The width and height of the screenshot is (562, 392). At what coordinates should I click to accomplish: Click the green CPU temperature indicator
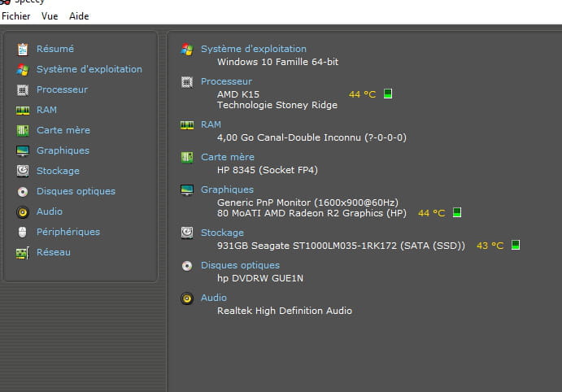387,94
